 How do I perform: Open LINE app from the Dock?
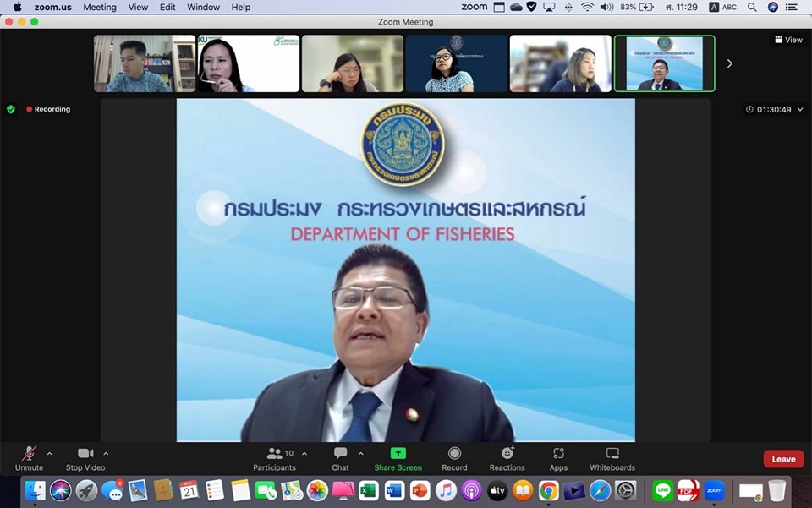tap(662, 490)
